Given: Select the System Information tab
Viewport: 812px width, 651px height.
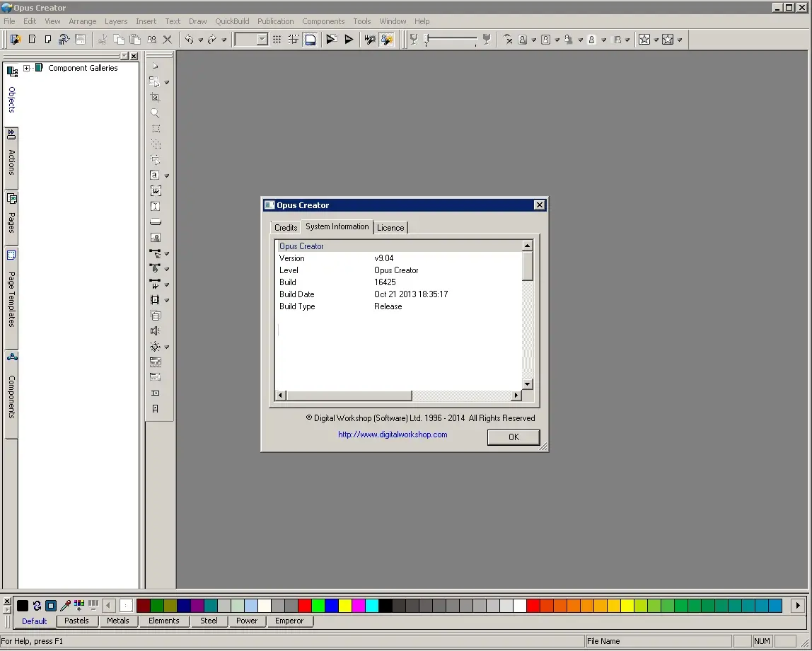Looking at the screenshot, I should (337, 226).
